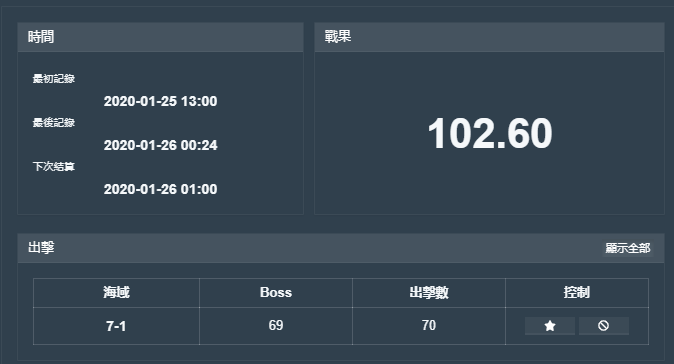674x364 pixels.
Task: Click the 控制 column header
Action: coord(577,293)
